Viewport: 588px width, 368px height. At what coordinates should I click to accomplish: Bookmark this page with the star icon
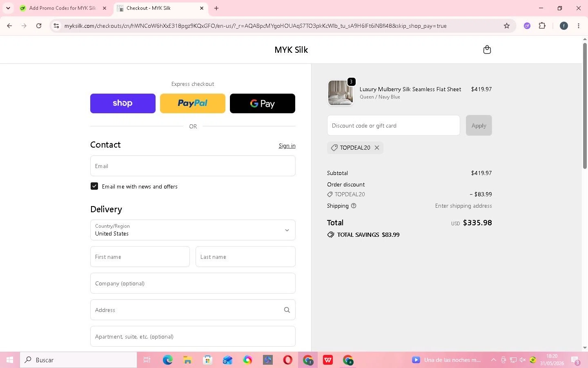[x=507, y=26]
